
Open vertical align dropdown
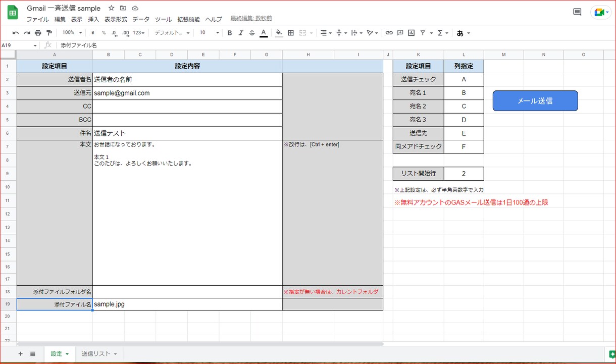tap(341, 33)
